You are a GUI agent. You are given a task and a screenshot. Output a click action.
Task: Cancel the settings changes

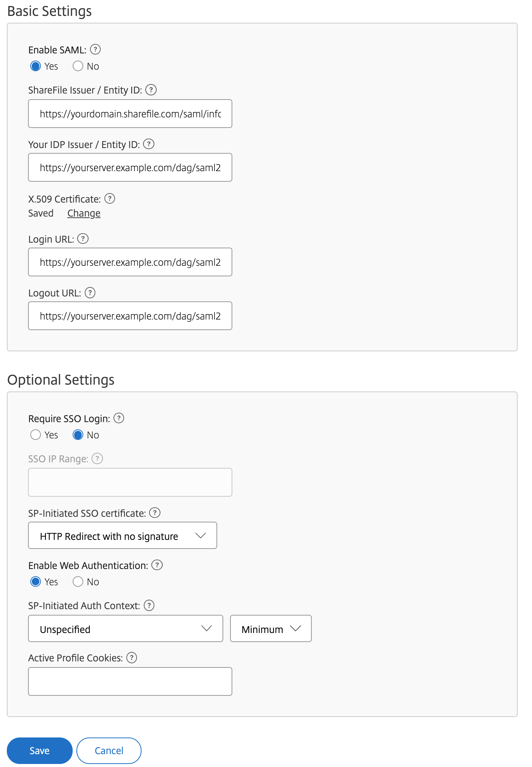109,750
